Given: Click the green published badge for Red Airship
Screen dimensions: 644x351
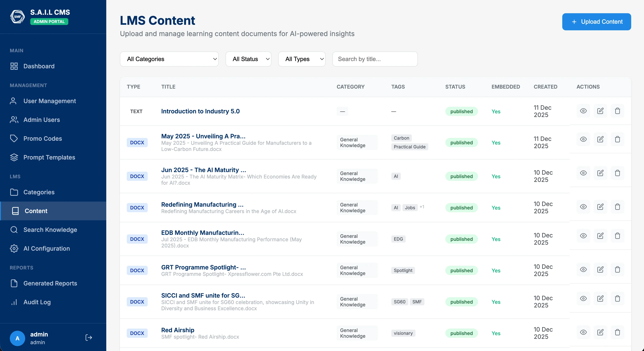Looking at the screenshot, I should [461, 333].
